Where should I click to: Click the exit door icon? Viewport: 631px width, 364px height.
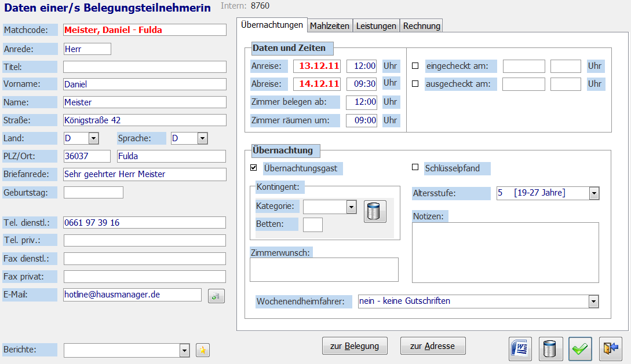611,348
